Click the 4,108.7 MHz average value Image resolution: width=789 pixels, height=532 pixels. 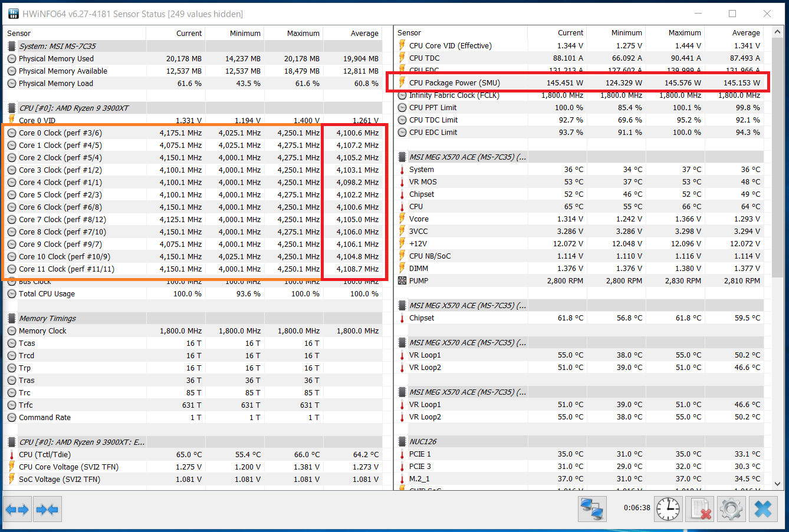click(357, 269)
